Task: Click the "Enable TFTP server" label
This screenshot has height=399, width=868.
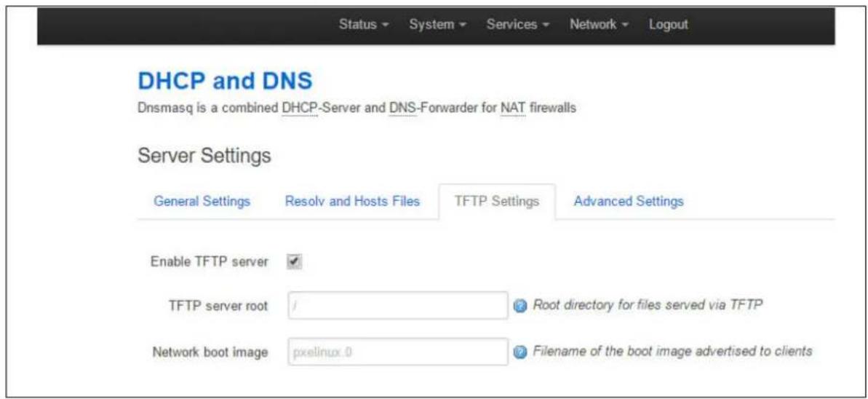Action: coord(210,261)
